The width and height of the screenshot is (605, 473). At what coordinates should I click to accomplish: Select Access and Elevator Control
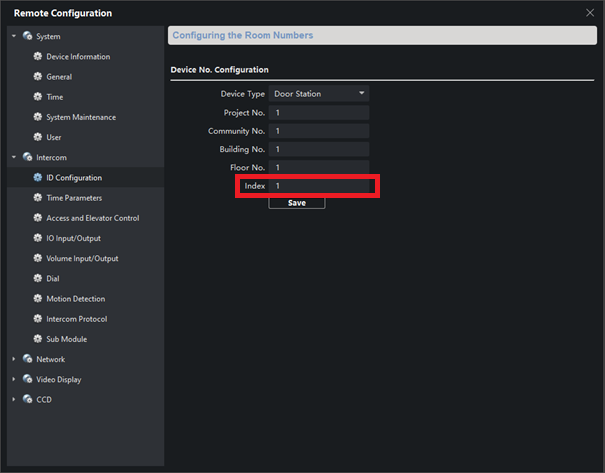tap(92, 218)
